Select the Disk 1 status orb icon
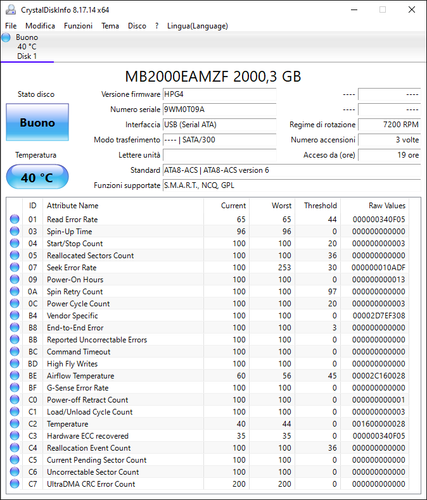This screenshot has width=427, height=500. pos(6,38)
